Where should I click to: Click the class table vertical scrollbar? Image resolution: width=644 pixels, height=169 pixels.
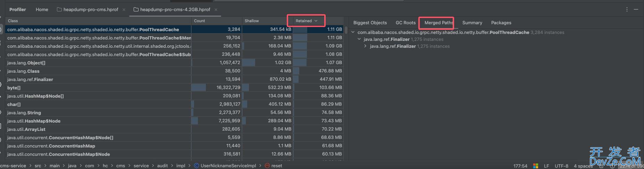pos(346,30)
